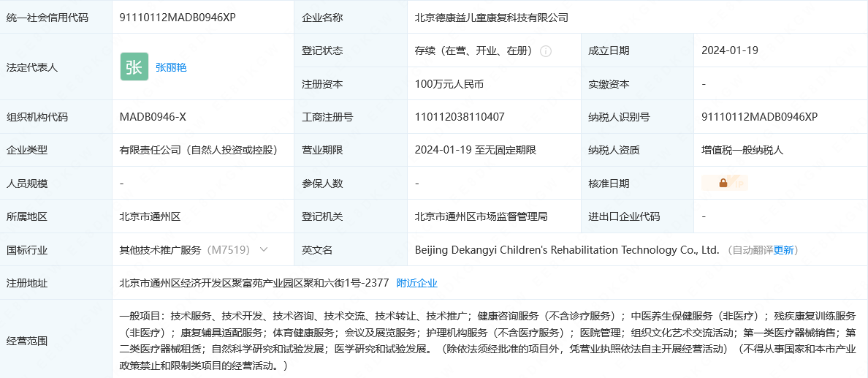Select region value 北京市通州区
Image resolution: width=868 pixels, height=378 pixels.
[x=151, y=216]
